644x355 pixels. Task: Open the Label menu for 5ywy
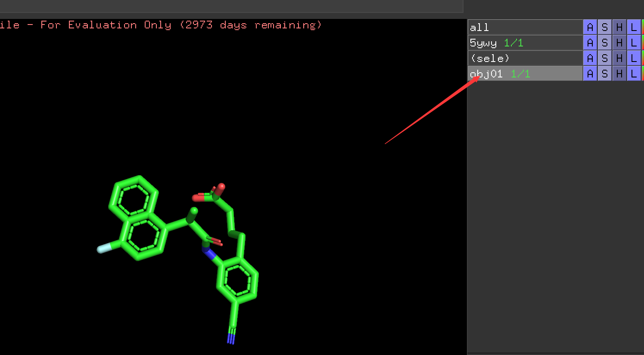pos(634,43)
